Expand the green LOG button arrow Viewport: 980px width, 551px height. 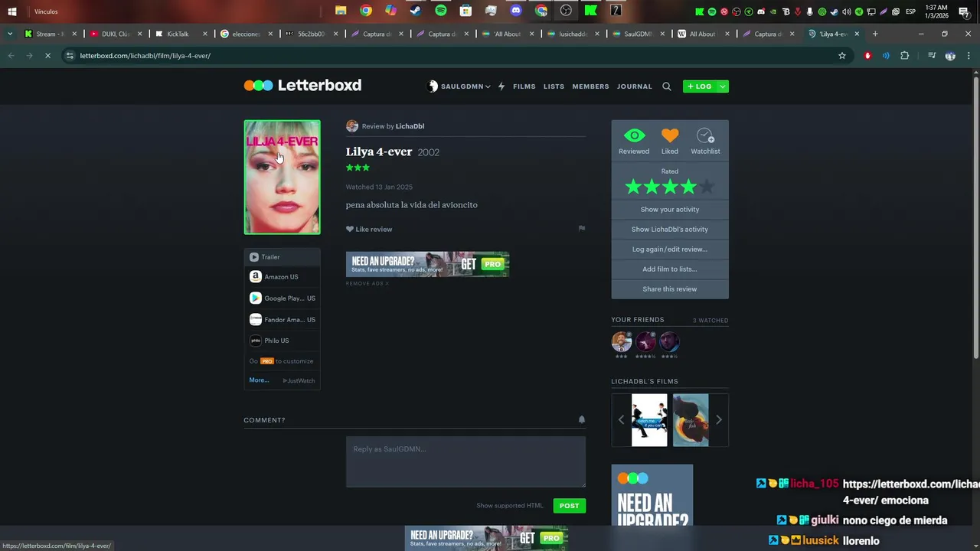[x=723, y=86]
